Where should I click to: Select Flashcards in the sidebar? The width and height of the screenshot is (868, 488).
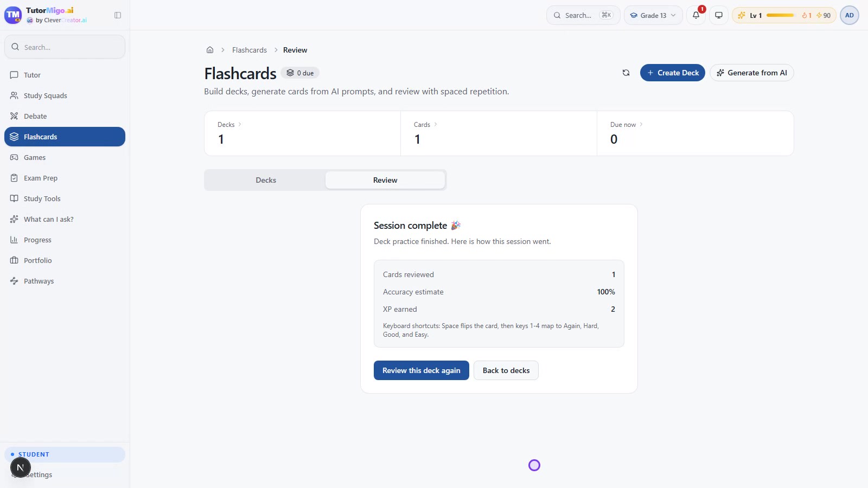point(65,137)
